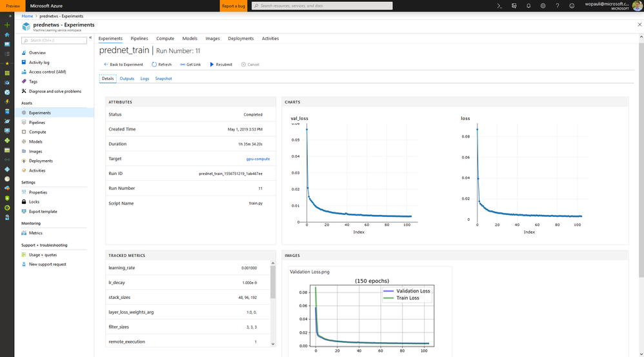The height and width of the screenshot is (357, 644).
Task: Click learning_rate metric row
Action: [x=188, y=268]
